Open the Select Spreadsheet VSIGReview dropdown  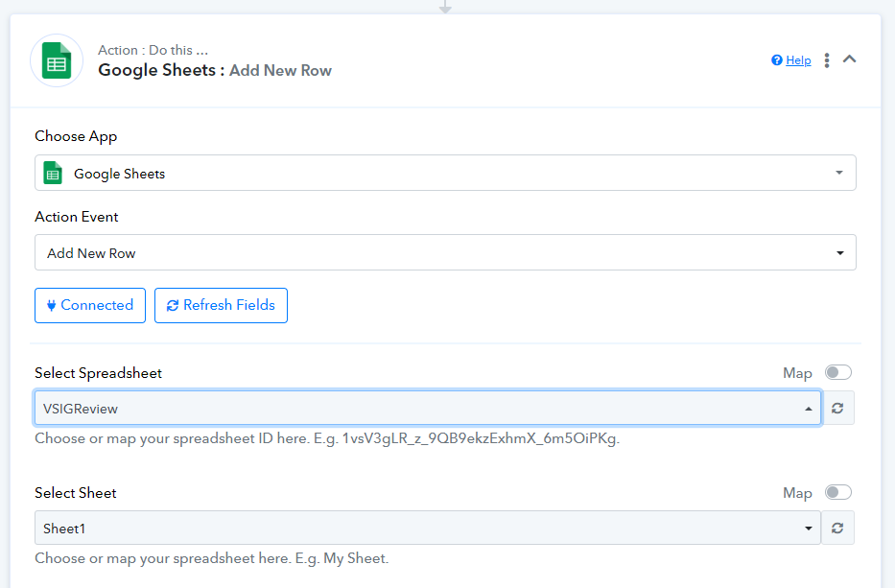coord(428,409)
